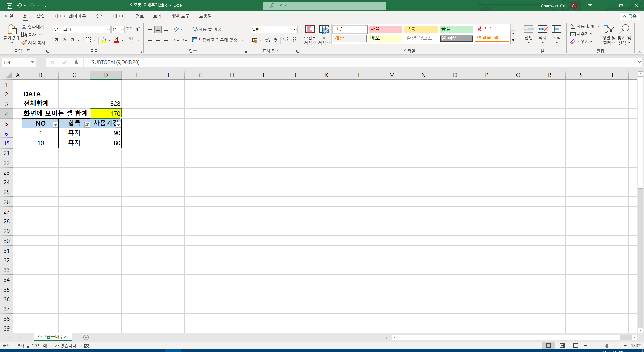Switch to 수식 ribbon tab
The image size is (644, 352).
[100, 16]
